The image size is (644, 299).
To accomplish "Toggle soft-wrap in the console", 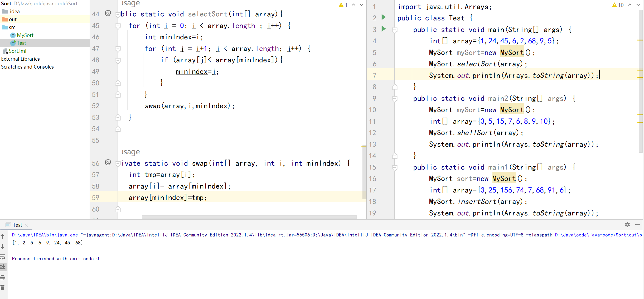I will point(3,257).
